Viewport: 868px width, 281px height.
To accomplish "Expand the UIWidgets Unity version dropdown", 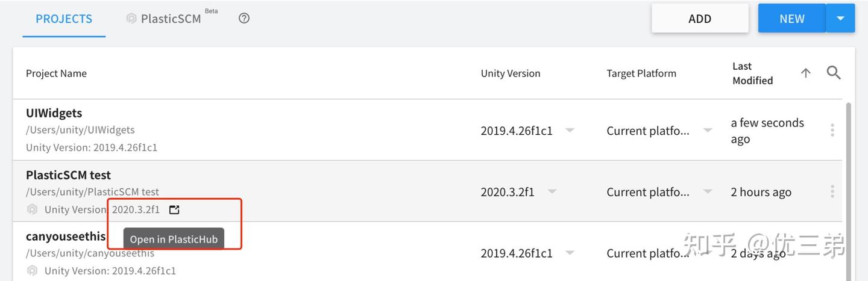I will point(569,131).
